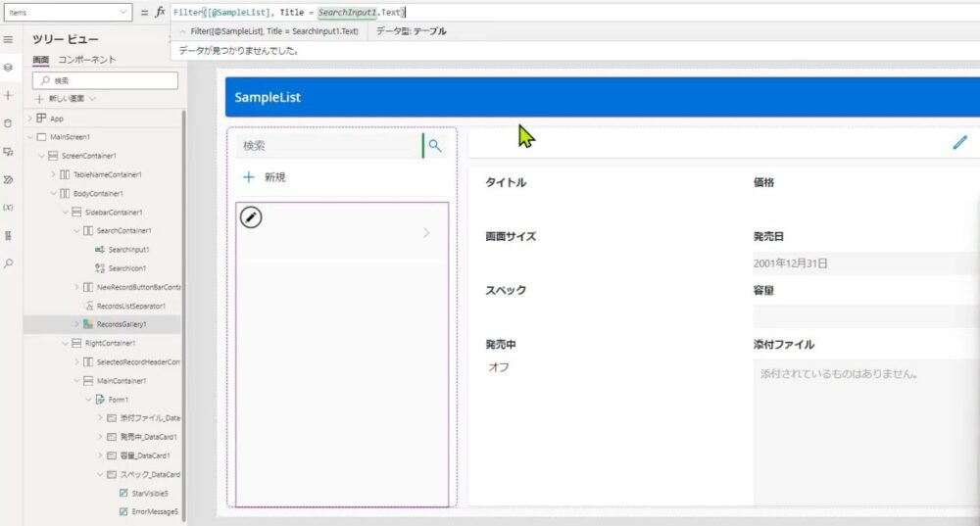The height and width of the screenshot is (526, 980).
Task: Click the App grid icon in tree
Action: (41, 119)
